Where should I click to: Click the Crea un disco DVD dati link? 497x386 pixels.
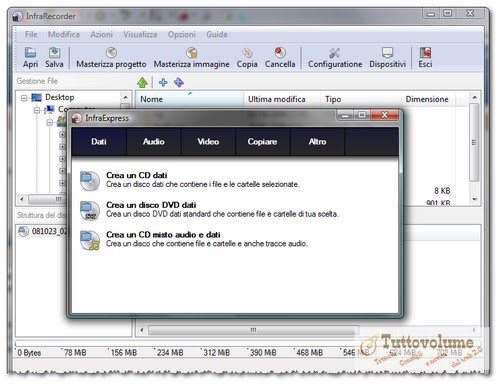tap(151, 205)
